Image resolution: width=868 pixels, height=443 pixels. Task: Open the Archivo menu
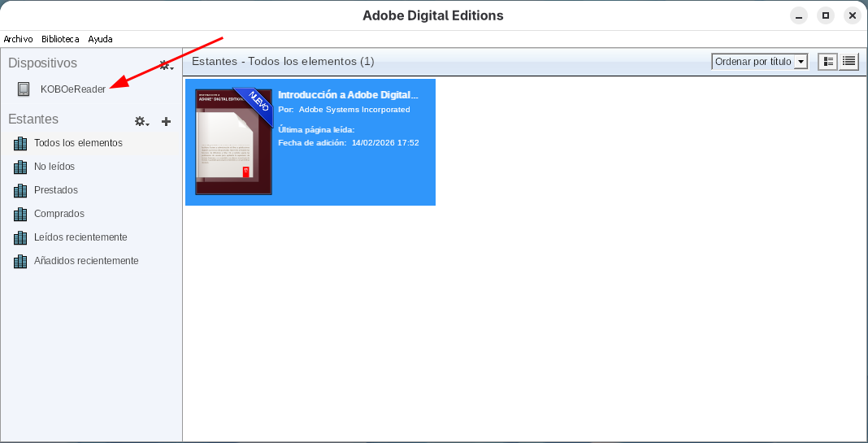[x=18, y=39]
